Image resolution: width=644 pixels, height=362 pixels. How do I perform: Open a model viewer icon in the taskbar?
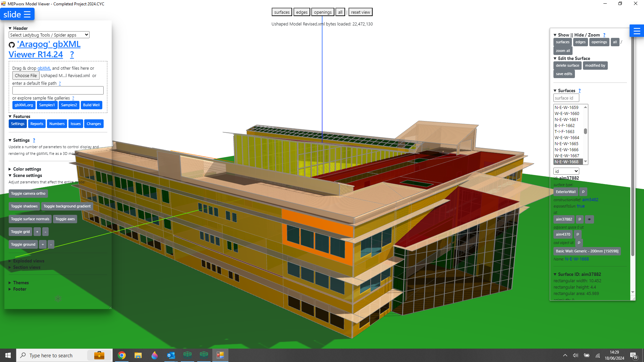click(187, 355)
